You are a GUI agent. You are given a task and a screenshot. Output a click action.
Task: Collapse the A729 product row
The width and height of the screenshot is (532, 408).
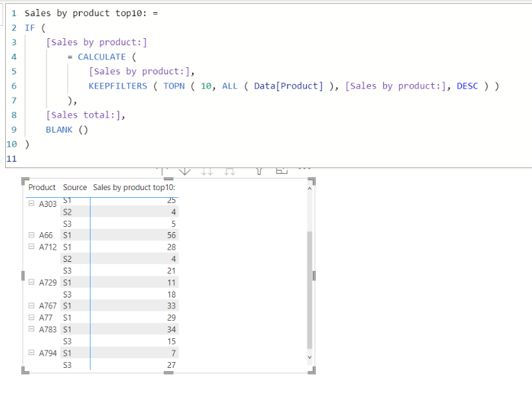[x=31, y=282]
